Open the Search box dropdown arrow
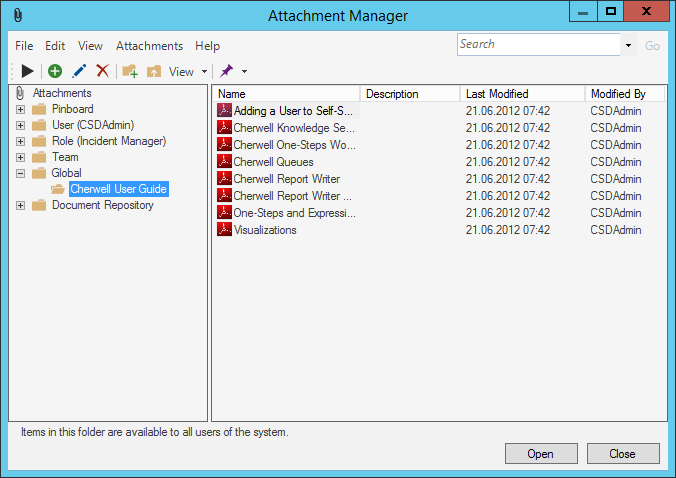Viewport: 676px width, 478px height. [629, 45]
